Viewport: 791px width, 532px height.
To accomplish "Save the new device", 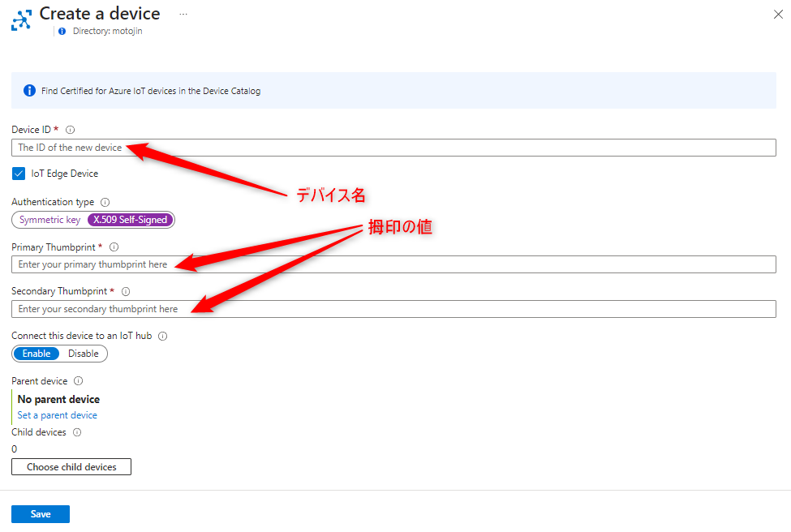I will click(x=41, y=514).
